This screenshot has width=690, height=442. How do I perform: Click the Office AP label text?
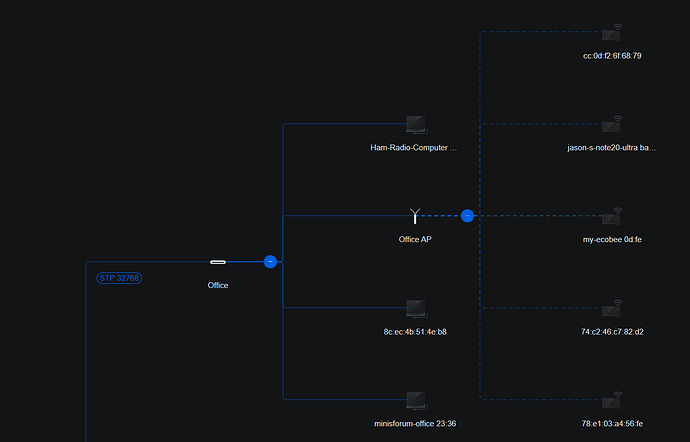click(415, 240)
